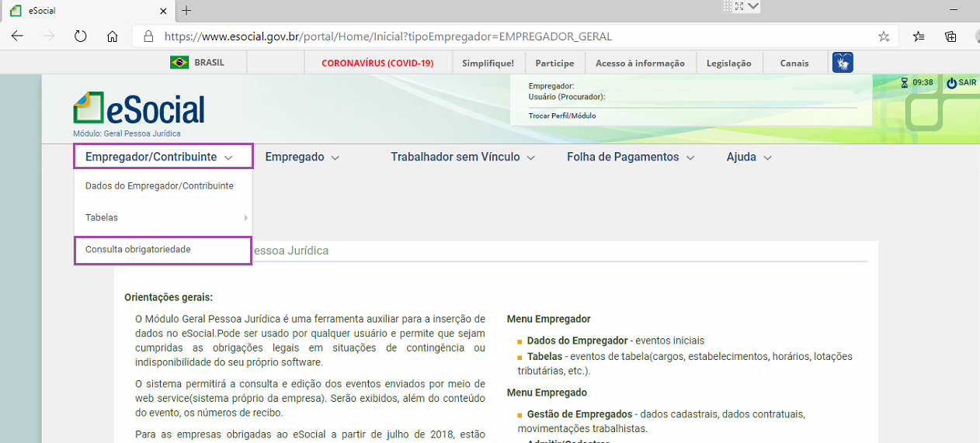Click the address bar URL
Viewport: 980px width, 443px height.
click(388, 36)
